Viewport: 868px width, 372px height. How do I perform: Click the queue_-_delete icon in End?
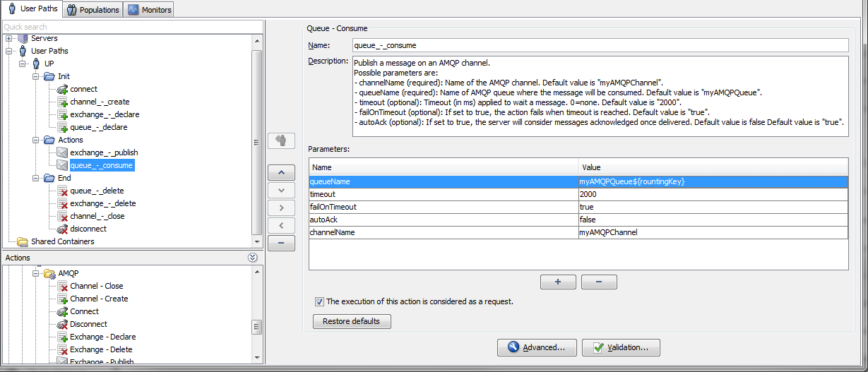click(62, 191)
